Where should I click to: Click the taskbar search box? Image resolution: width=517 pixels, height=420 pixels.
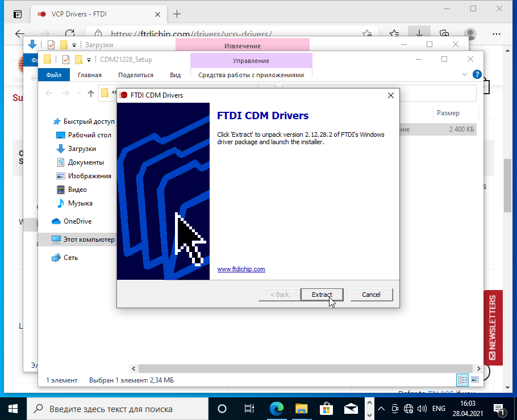pos(118,409)
